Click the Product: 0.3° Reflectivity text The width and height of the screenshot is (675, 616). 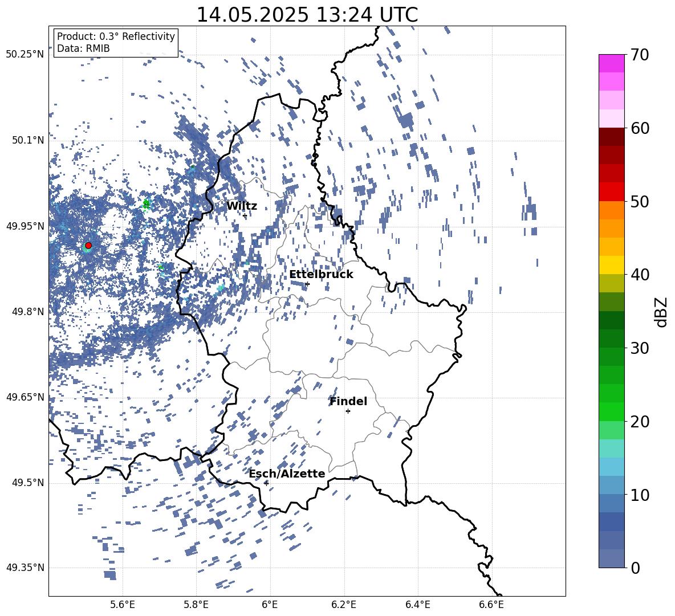pos(116,36)
